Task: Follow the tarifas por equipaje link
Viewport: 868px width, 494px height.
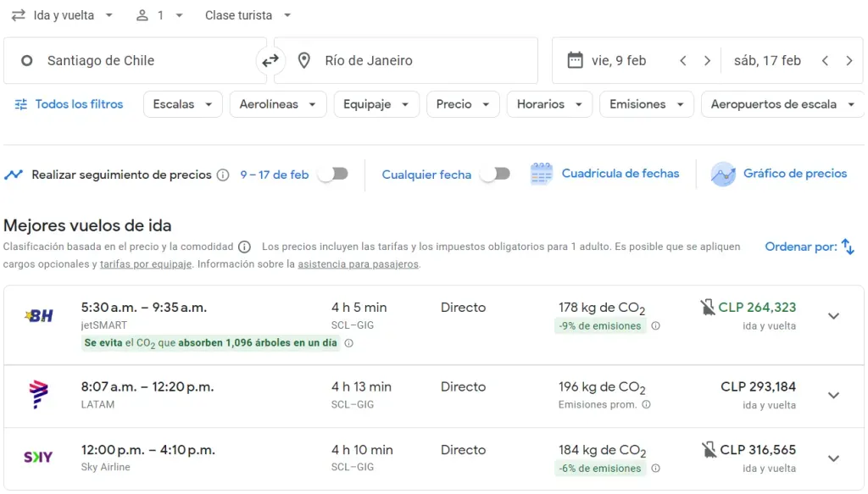Action: pos(146,264)
